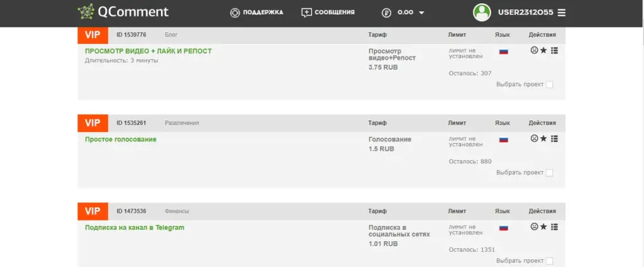Tick "Выбрать проект" for project 1539776

click(x=550, y=84)
